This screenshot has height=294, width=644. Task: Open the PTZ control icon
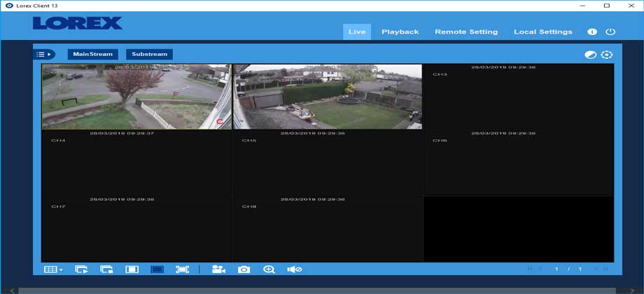tap(606, 55)
